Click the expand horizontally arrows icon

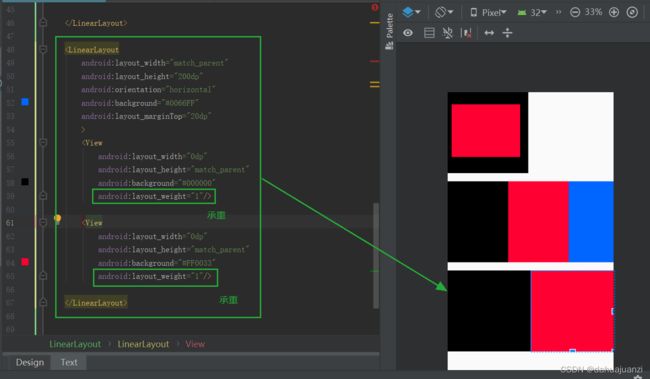489,33
